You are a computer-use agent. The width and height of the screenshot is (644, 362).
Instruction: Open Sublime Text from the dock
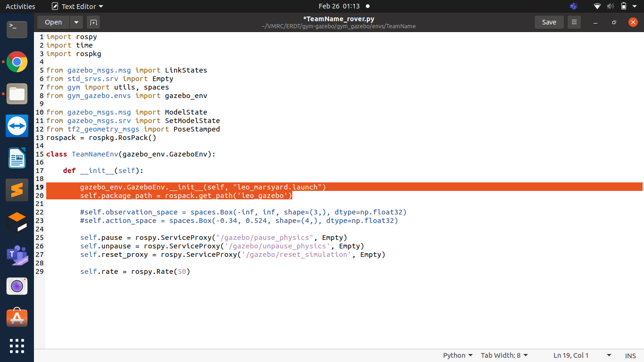17,190
